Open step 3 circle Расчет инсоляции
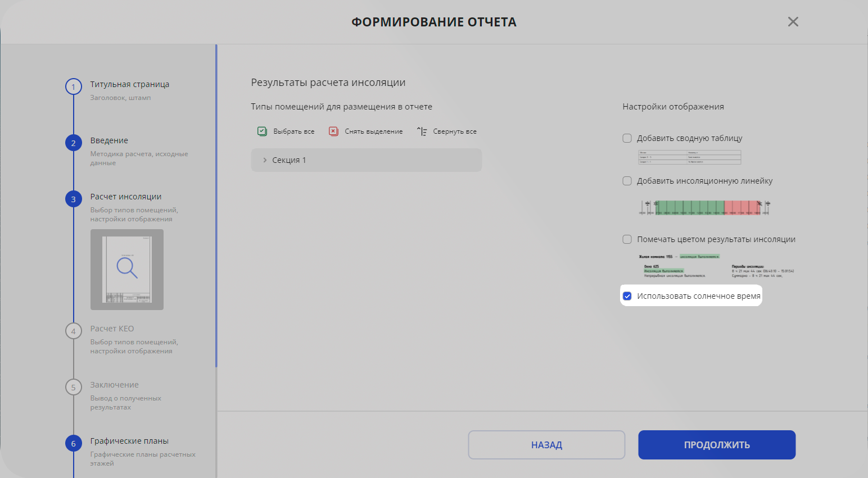Image resolution: width=868 pixels, height=478 pixels. [74, 199]
